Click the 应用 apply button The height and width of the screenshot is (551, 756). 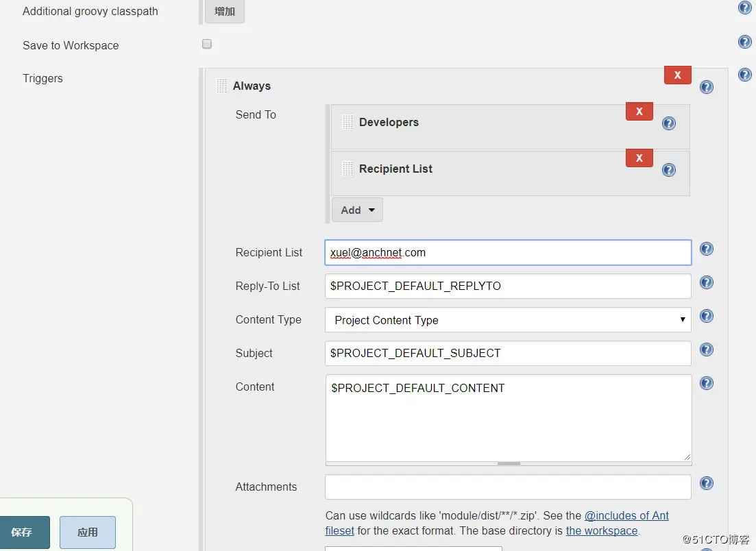[88, 532]
